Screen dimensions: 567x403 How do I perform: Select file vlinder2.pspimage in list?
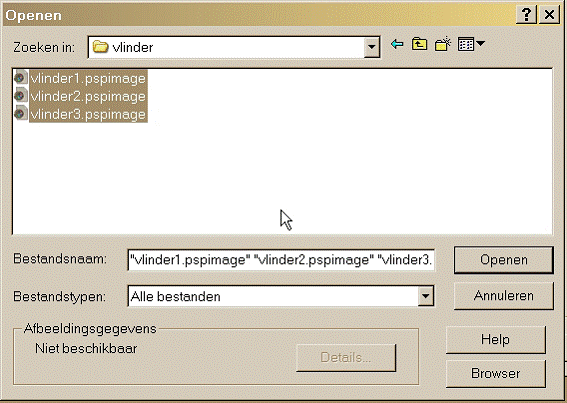click(x=88, y=96)
